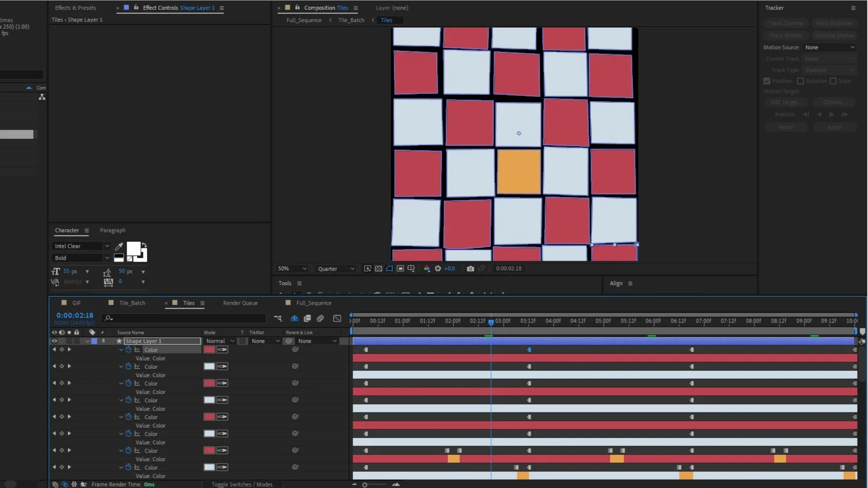
Task: Toggle mask and shape path visibility
Action: [x=389, y=269]
